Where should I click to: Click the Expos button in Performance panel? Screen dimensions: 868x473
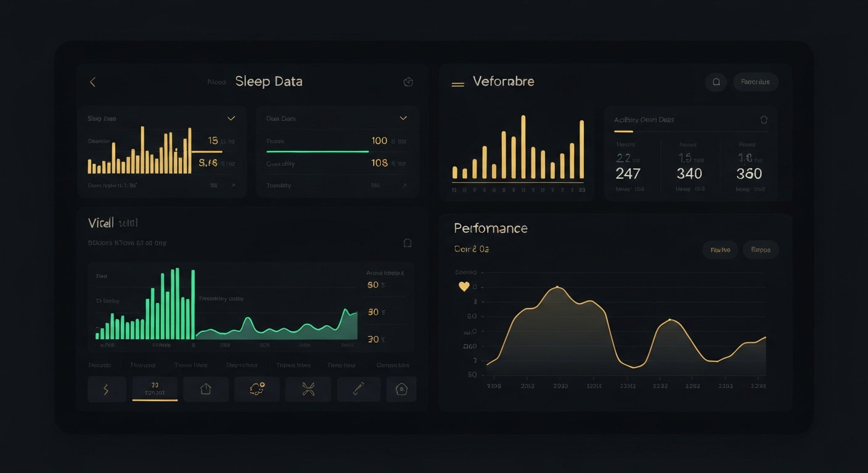[x=760, y=249]
